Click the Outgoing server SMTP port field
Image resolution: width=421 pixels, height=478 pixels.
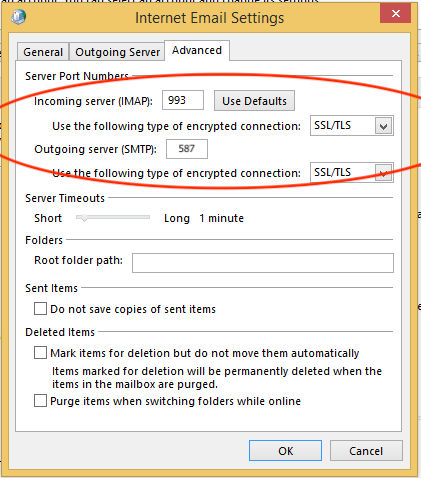point(187,149)
